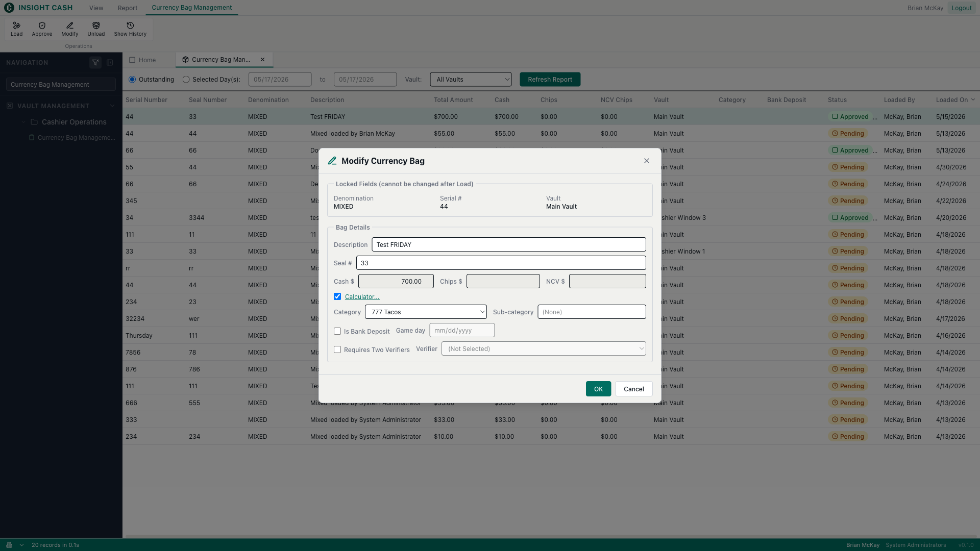Expand the status bar chevron
This screenshot has width=980, height=551.
[21, 545]
